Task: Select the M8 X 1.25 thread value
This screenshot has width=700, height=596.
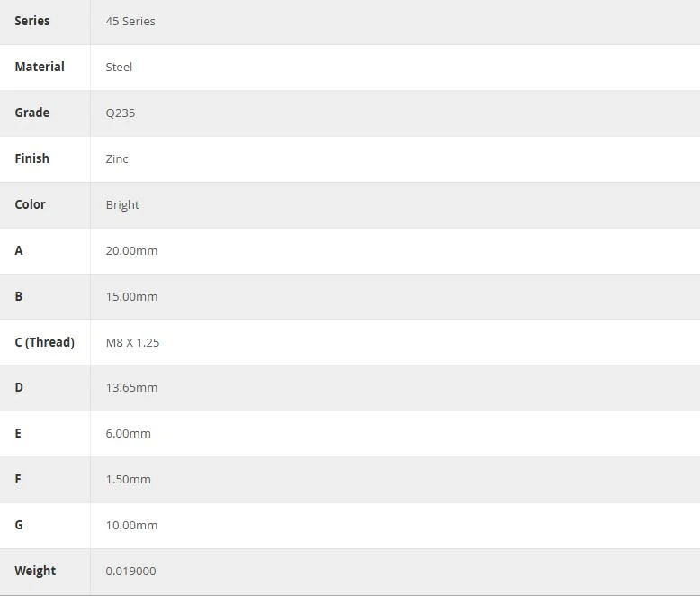Action: 132,343
